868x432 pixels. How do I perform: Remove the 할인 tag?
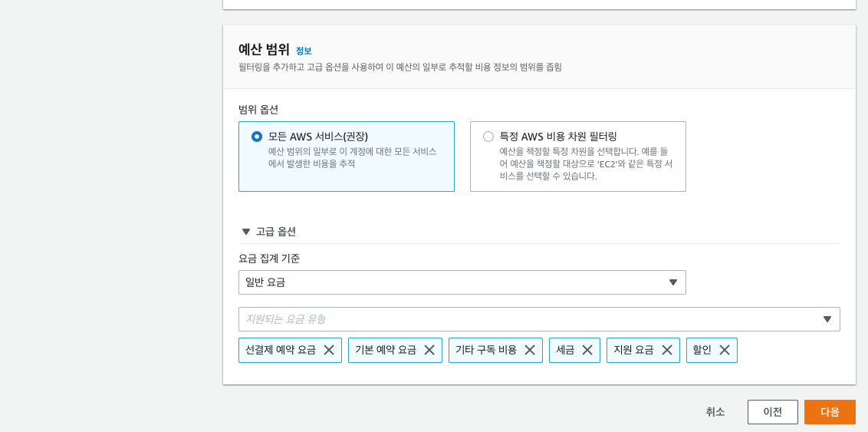pos(725,350)
